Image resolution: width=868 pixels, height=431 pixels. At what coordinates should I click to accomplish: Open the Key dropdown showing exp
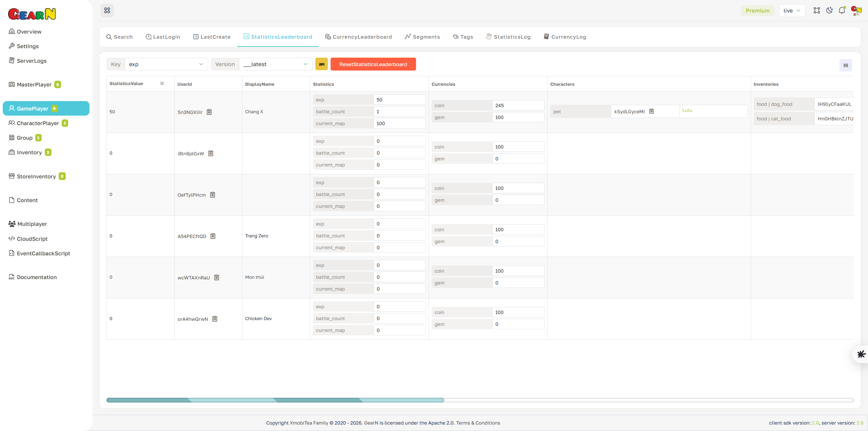point(166,64)
